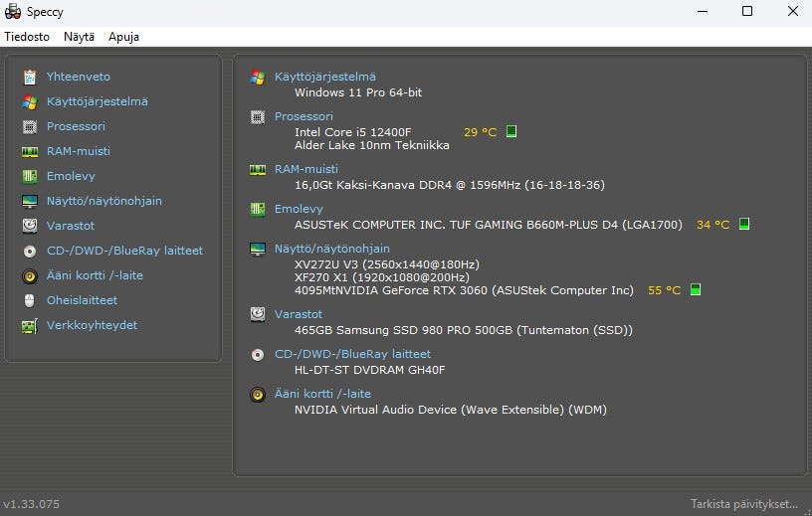Click the graphics card temperature status icon
Screen dimensions: 812x516
[x=696, y=290]
